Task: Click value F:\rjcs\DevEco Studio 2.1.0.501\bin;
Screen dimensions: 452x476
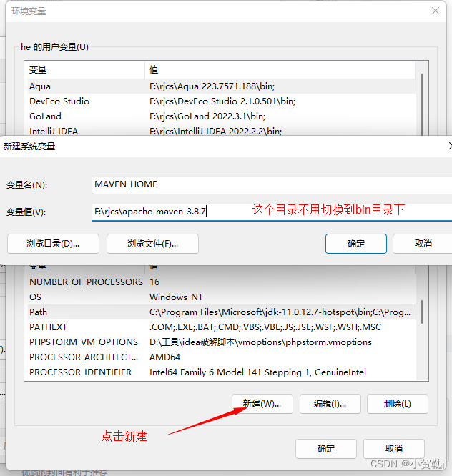Action: (x=222, y=101)
